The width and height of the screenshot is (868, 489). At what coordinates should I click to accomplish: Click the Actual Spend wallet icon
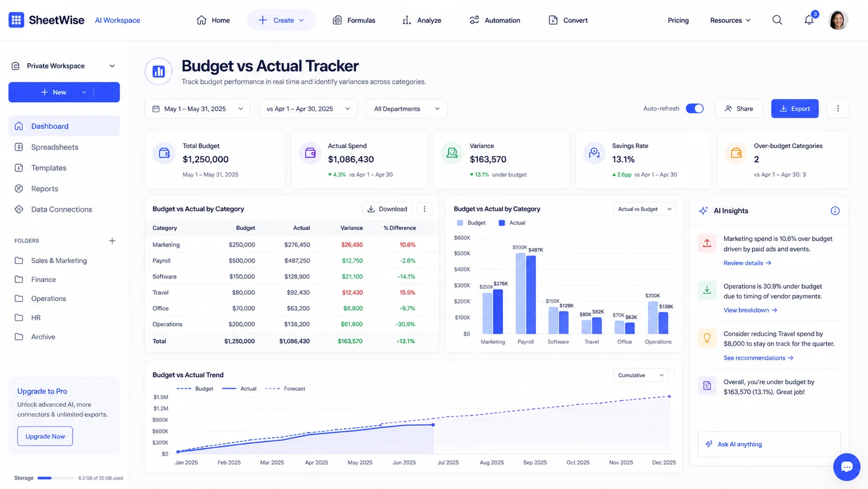click(310, 153)
